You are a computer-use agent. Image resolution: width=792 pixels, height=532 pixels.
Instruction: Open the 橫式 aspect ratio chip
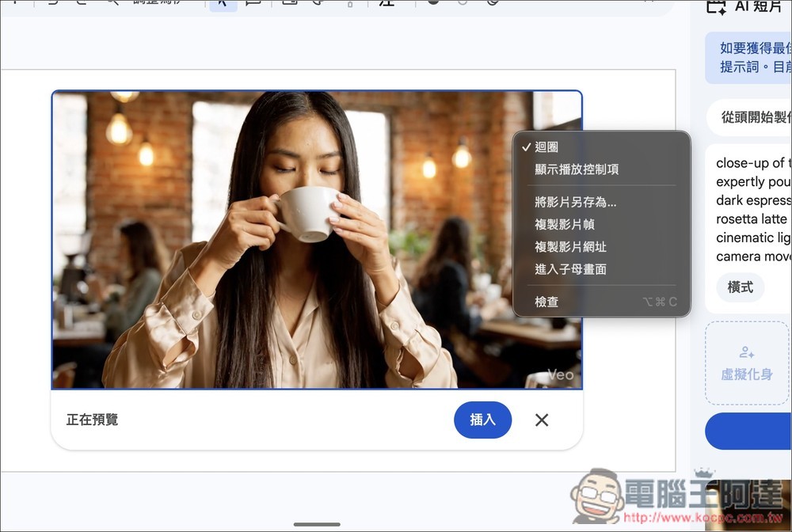click(x=740, y=287)
